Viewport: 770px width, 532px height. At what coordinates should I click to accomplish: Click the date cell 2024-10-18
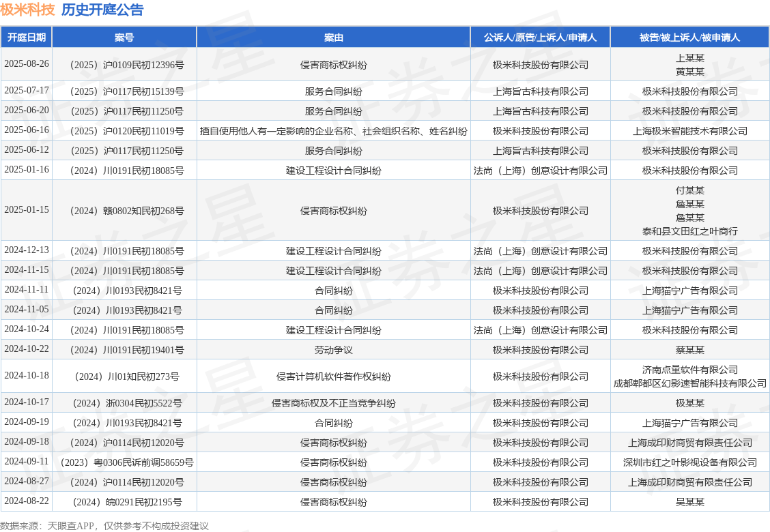[x=27, y=375]
